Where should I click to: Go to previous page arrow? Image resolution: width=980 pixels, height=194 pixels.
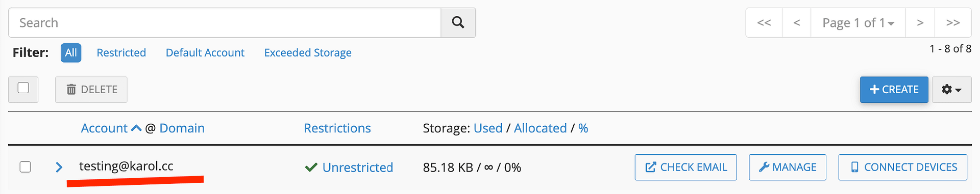(x=796, y=22)
